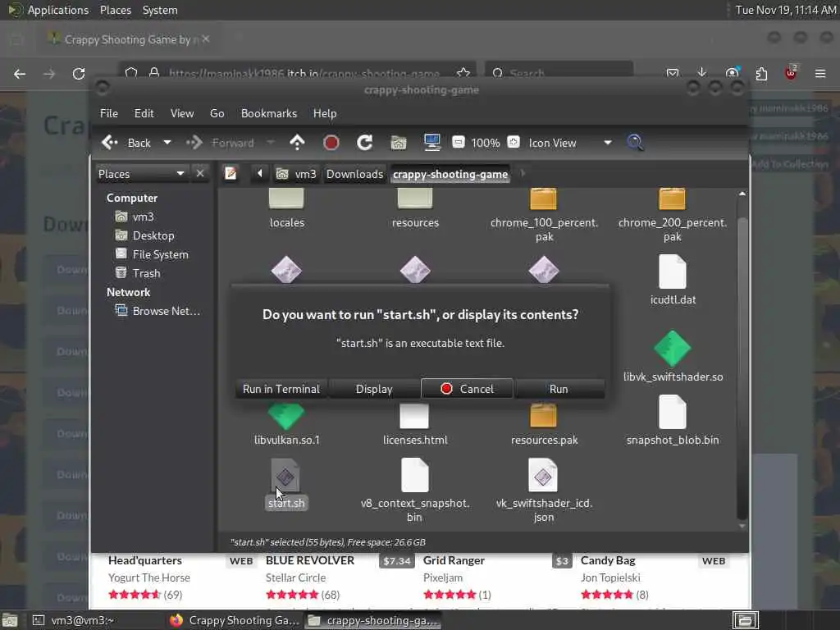Screen dimensions: 840x630
Task: Click the path bar left scroll arrow
Action: 260,174
